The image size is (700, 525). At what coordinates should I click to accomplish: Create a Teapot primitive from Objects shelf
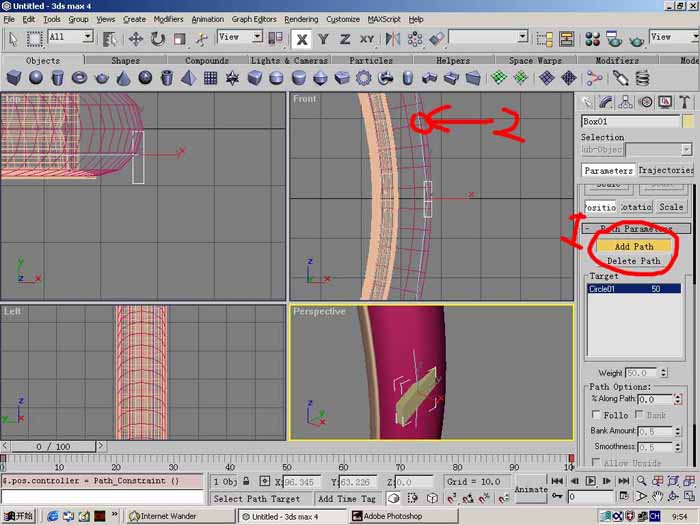(x=102, y=79)
